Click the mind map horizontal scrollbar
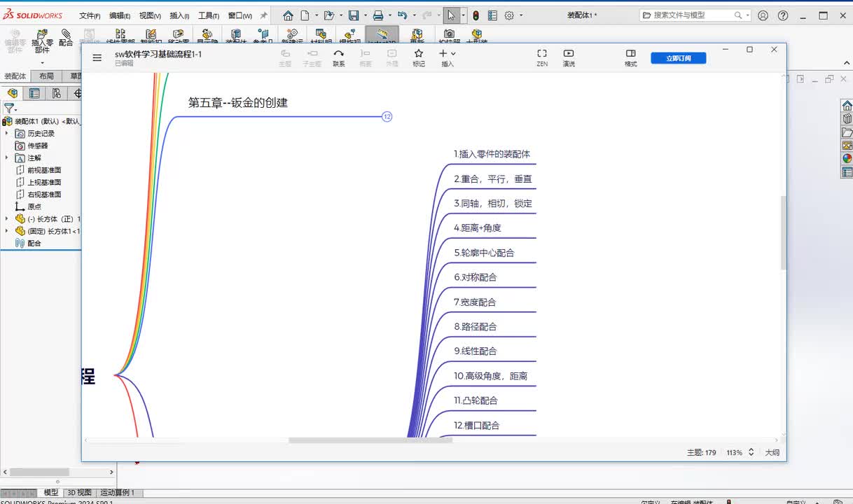Screen dimensions: 853x504 point(370,440)
